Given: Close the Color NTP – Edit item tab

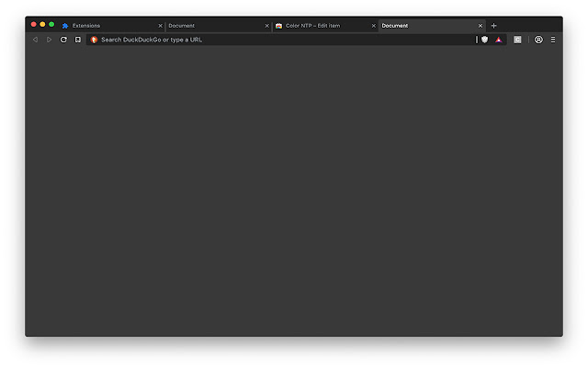Looking at the screenshot, I should pos(374,26).
